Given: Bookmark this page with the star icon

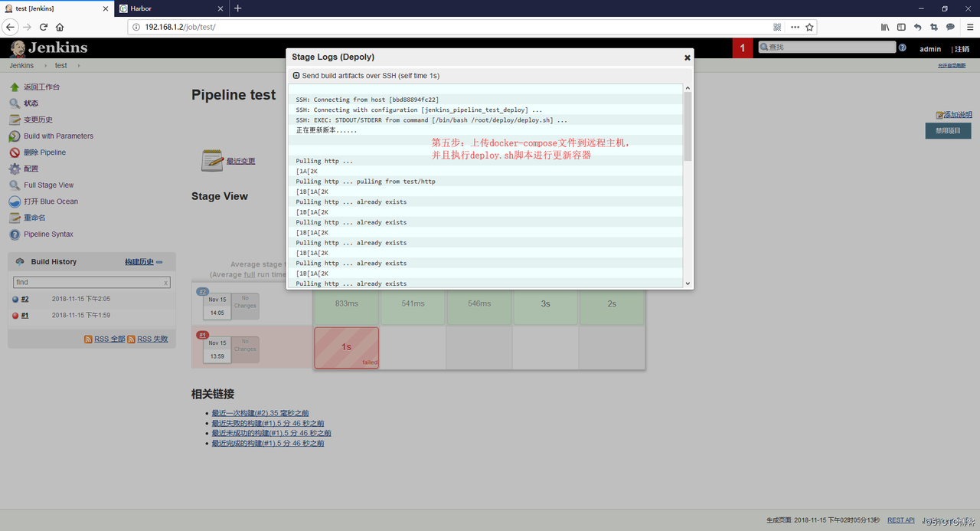Looking at the screenshot, I should tap(809, 27).
